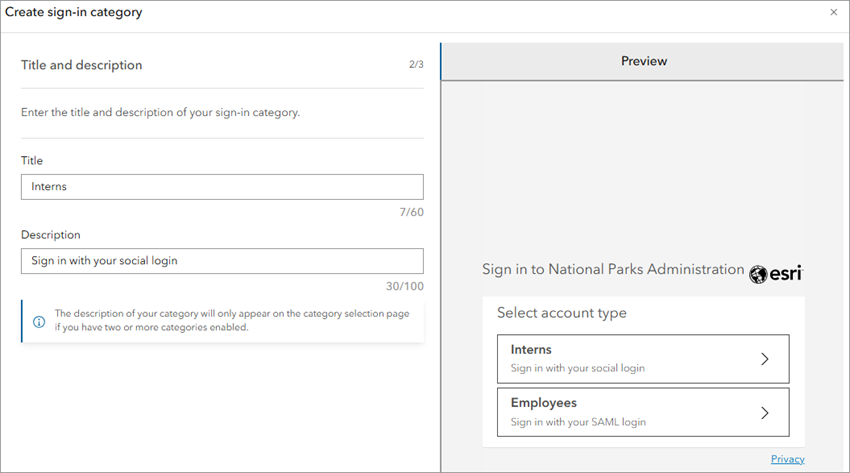
Task: Click the 2/3 step indicator
Action: coord(416,65)
